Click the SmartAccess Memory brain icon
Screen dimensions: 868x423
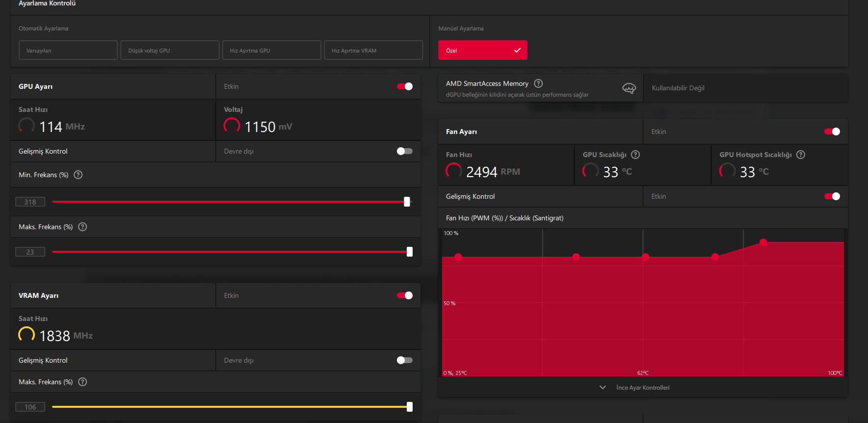click(x=629, y=88)
